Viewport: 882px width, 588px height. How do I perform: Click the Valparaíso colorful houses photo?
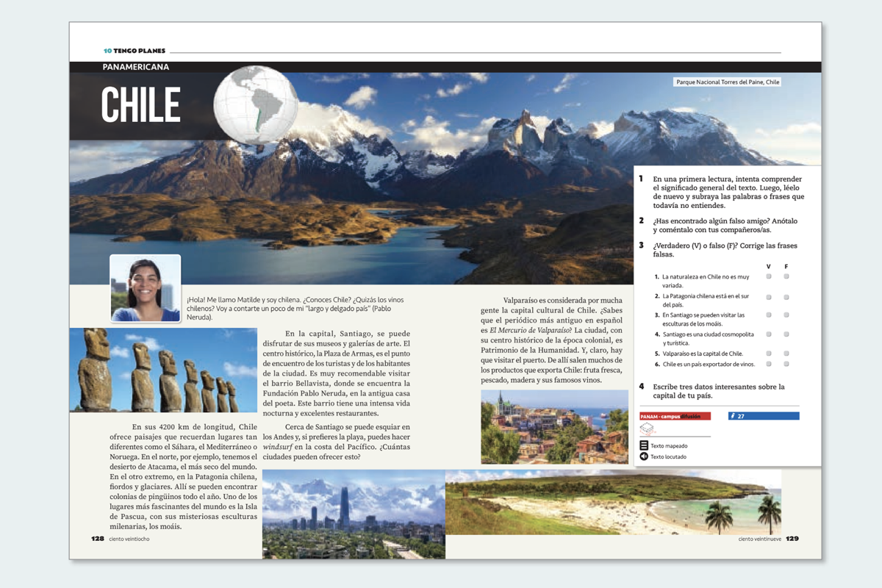554,427
